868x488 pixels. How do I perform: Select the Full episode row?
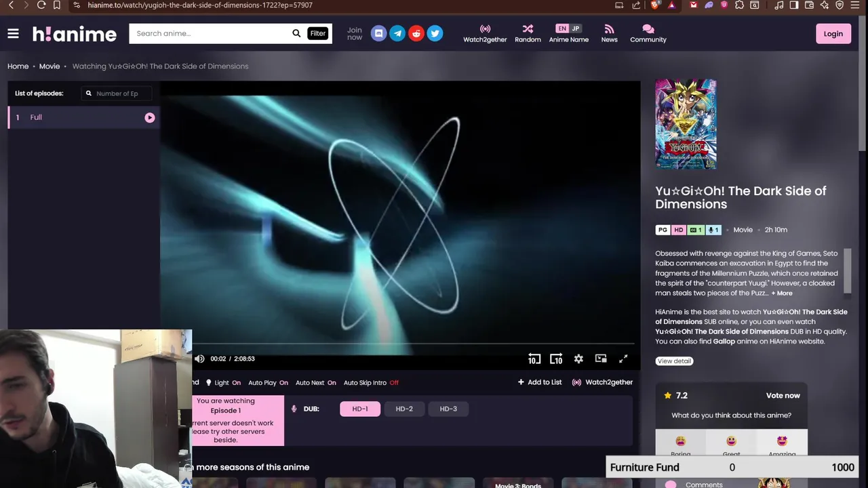(83, 117)
